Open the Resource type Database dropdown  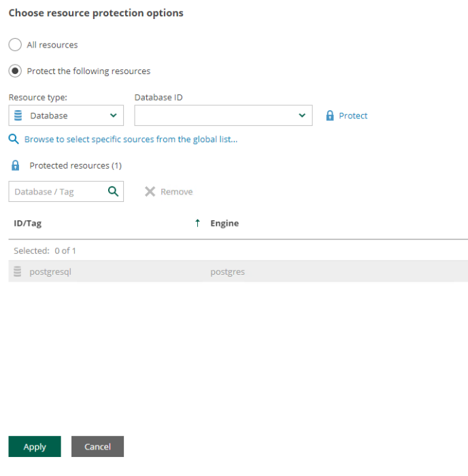tap(66, 116)
